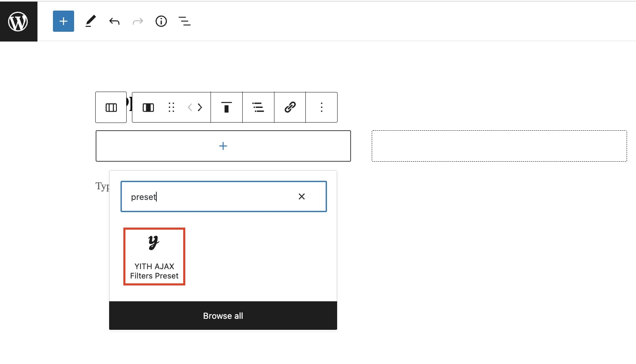The image size is (636, 364).
Task: Open block options three dots menu
Action: click(322, 107)
